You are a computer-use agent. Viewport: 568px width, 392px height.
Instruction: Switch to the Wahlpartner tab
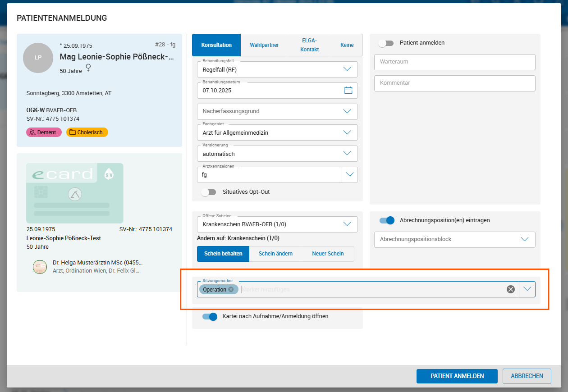click(264, 45)
